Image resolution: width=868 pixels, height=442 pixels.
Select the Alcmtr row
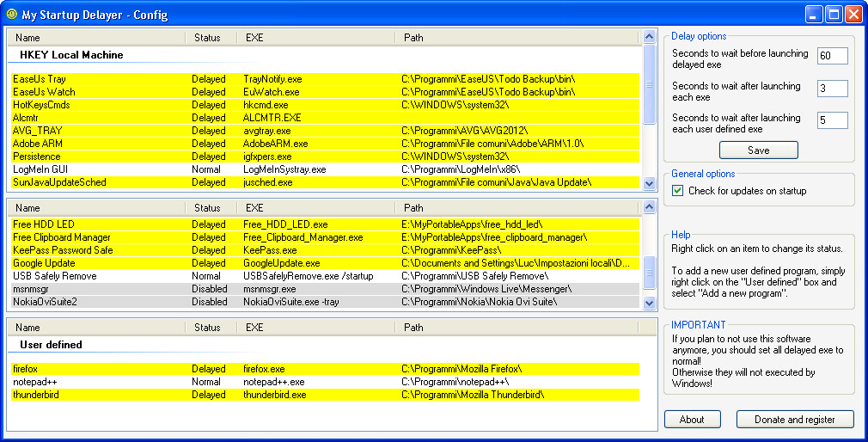(x=326, y=118)
